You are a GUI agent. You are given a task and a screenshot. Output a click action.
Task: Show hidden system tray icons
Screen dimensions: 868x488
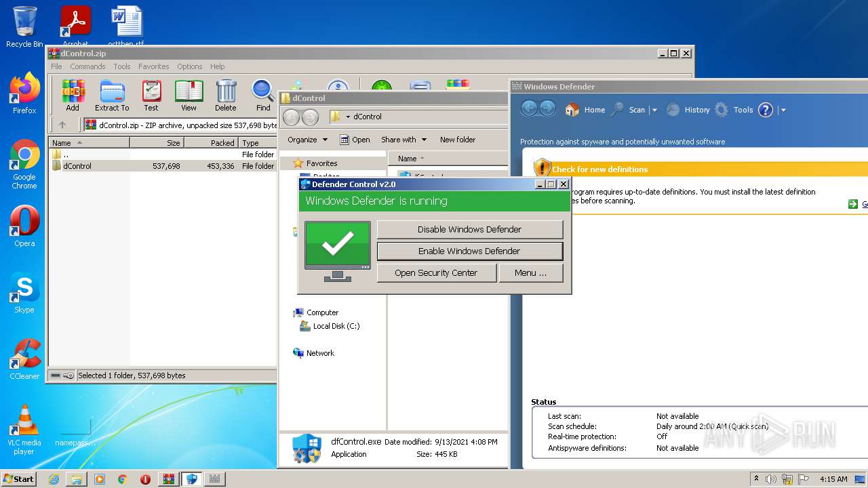756,479
